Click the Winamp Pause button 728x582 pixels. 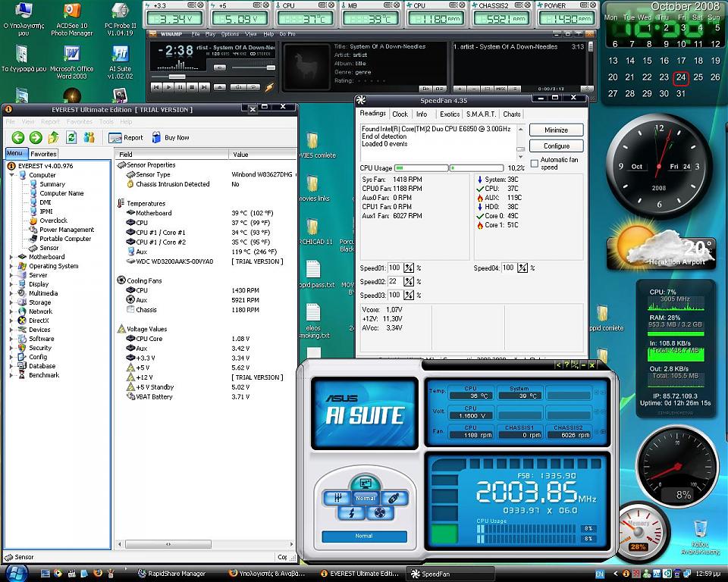pyautogui.click(x=180, y=87)
